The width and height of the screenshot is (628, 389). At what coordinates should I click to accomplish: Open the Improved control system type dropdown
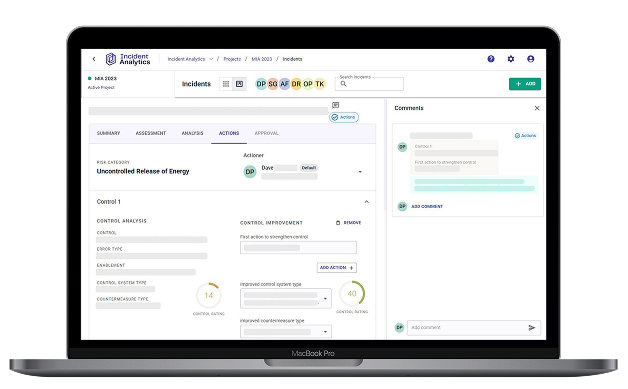pos(286,298)
